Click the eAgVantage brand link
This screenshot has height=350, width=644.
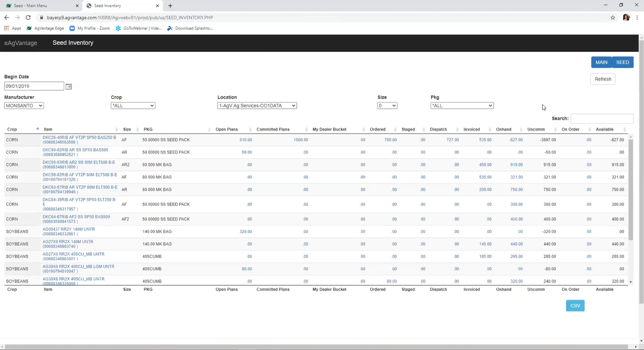tap(21, 43)
